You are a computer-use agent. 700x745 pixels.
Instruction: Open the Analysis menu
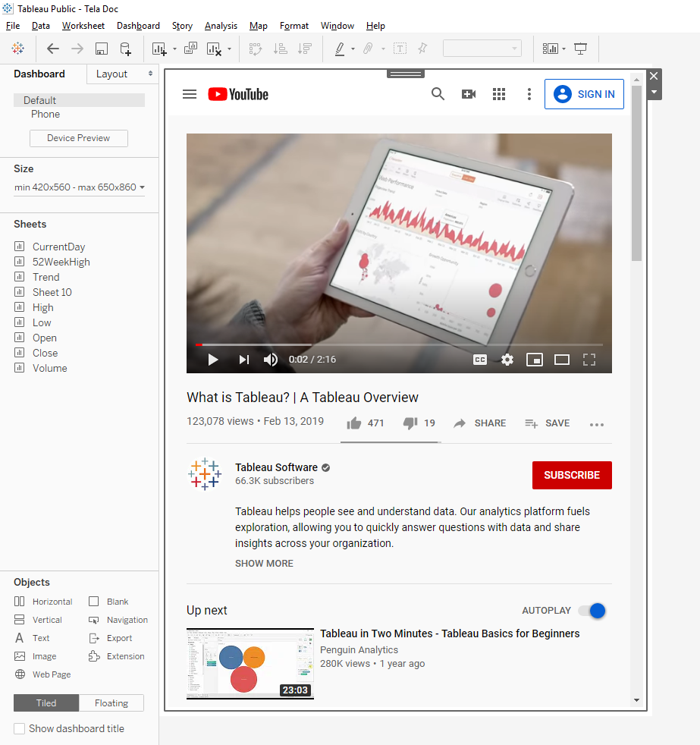click(x=221, y=26)
